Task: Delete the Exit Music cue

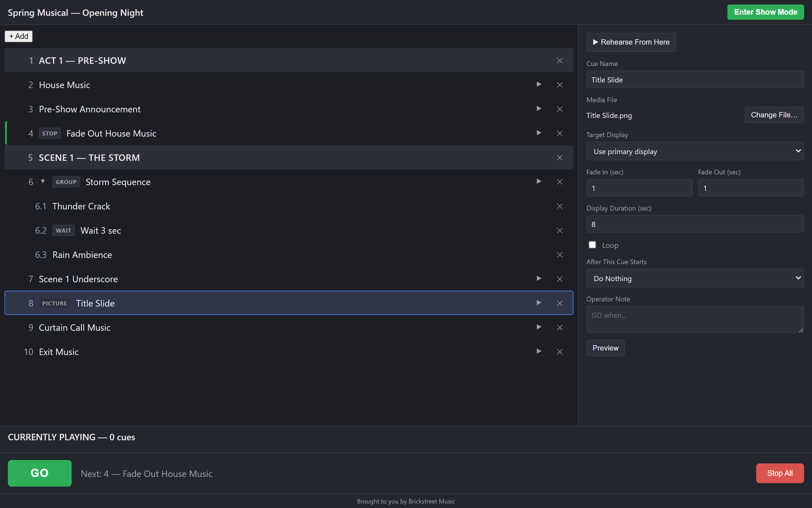Action: point(560,351)
